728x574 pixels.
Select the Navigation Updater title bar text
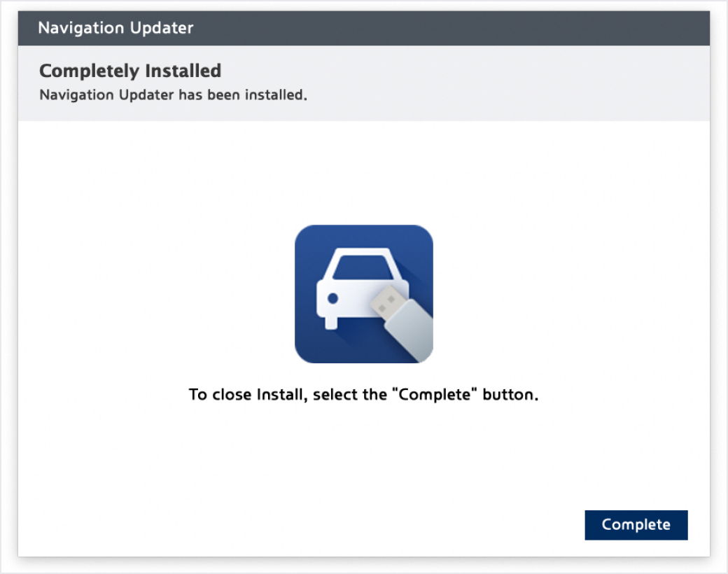(x=115, y=29)
